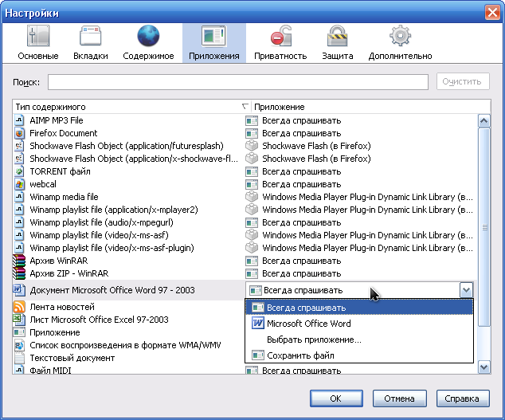Select Shockwave Flash Object (application/futuresplash) row

[243, 146]
